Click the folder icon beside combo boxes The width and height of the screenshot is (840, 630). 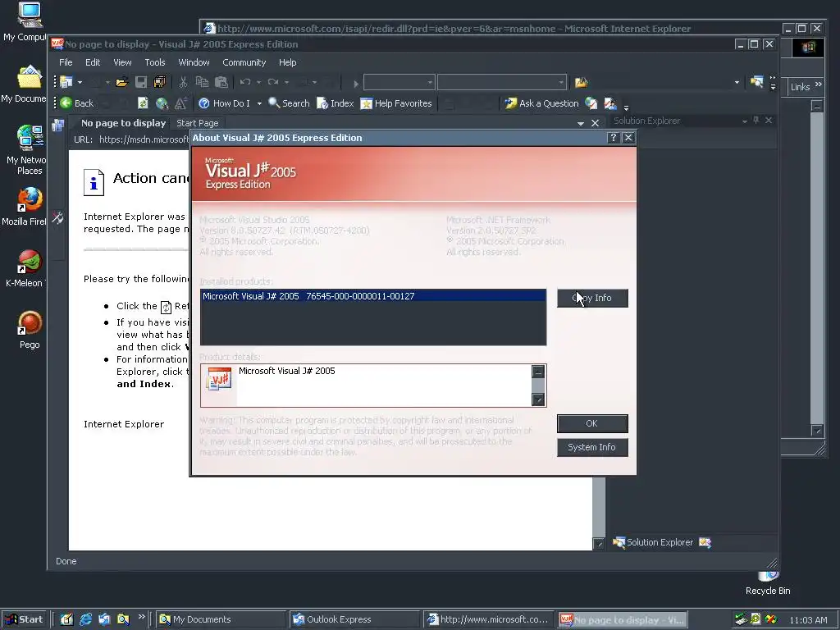point(582,82)
